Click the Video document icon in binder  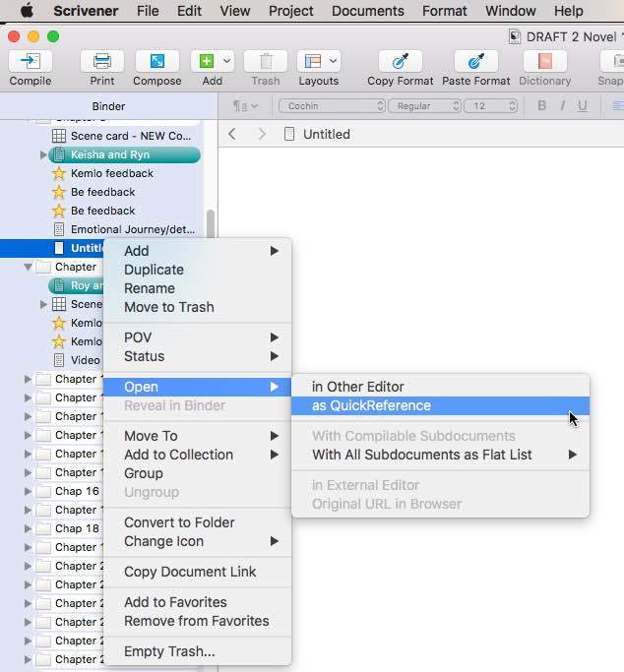59,360
